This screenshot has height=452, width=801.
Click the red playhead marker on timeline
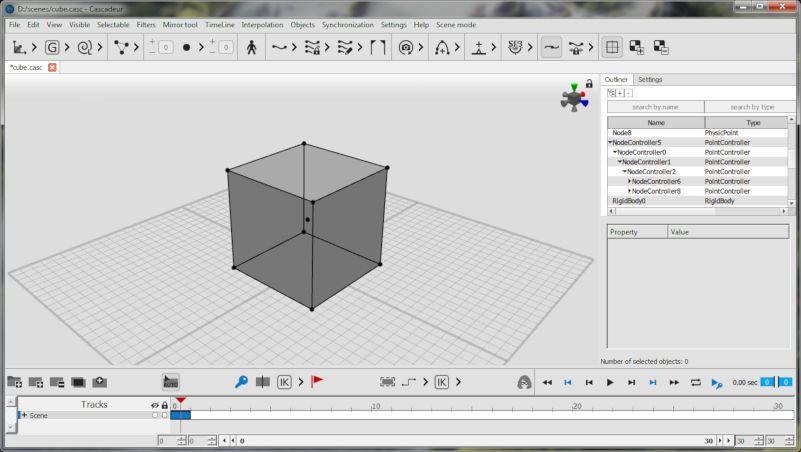[x=181, y=401]
